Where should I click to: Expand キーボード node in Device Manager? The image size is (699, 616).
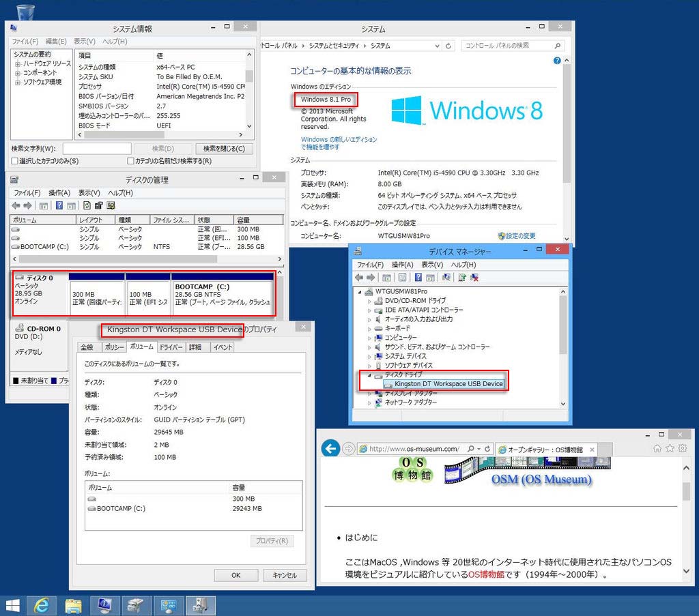[x=369, y=329]
